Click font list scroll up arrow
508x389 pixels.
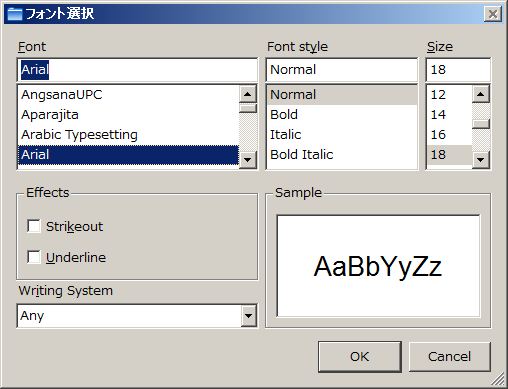tap(248, 94)
